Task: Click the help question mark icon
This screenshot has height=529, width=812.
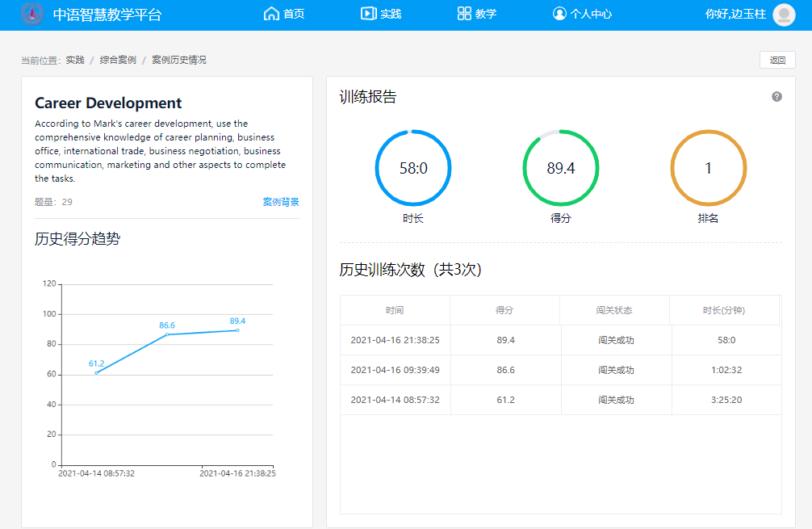Action: (x=776, y=97)
